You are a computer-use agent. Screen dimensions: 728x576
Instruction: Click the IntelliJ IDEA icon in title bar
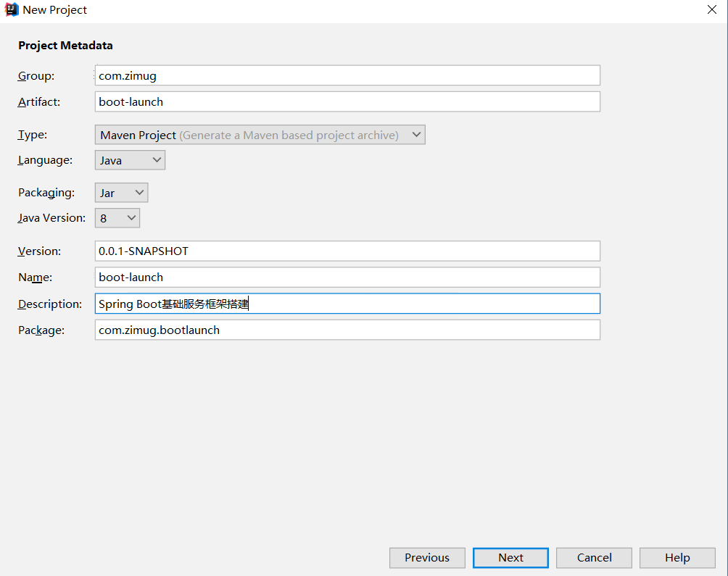pos(12,10)
